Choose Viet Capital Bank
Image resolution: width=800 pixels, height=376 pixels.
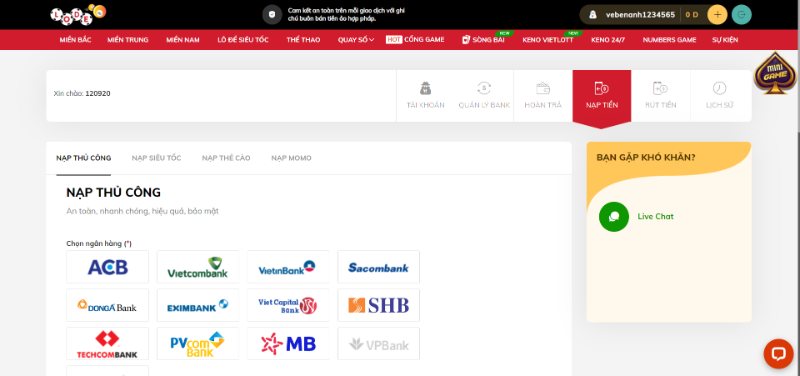288,305
